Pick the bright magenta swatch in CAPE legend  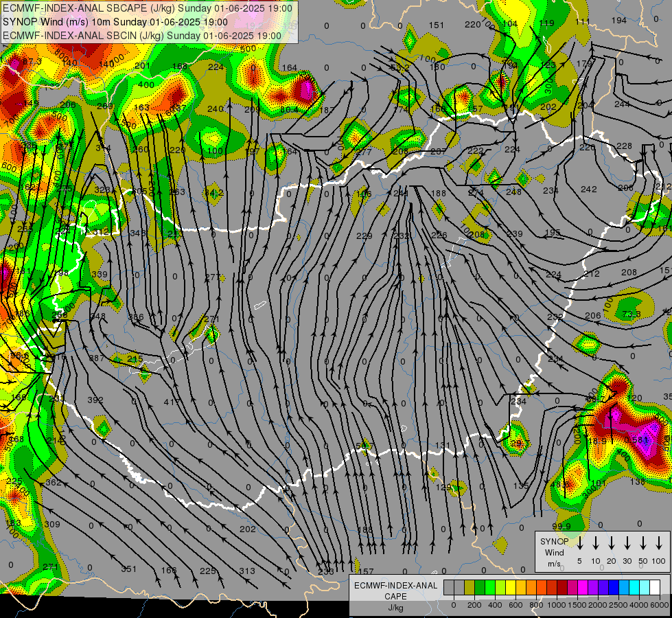coord(583,588)
